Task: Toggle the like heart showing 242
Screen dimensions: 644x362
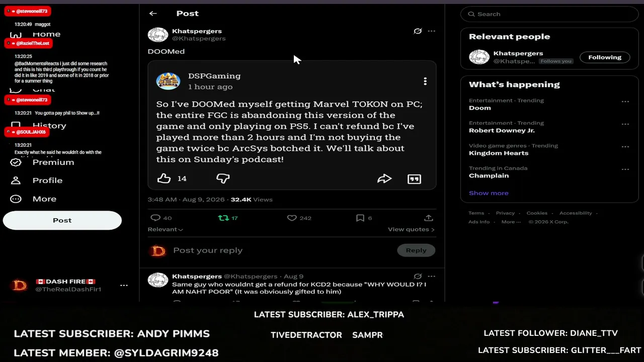Action: pos(292,218)
